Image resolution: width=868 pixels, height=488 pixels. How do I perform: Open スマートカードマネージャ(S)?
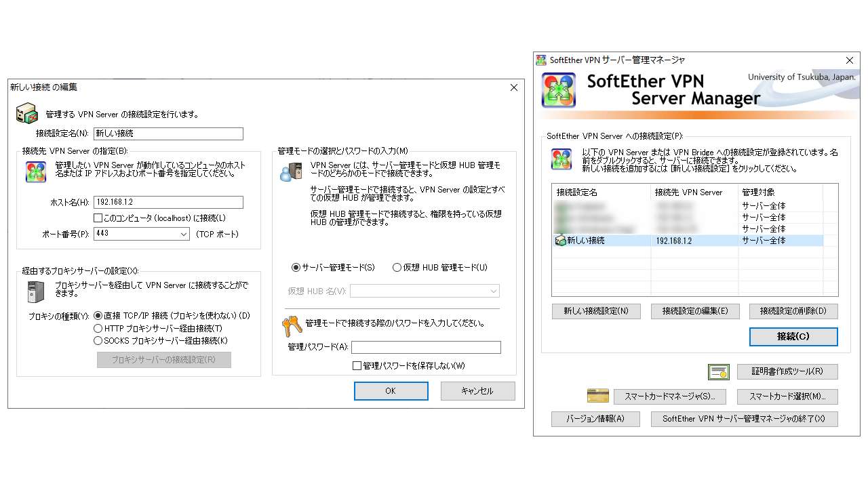670,396
